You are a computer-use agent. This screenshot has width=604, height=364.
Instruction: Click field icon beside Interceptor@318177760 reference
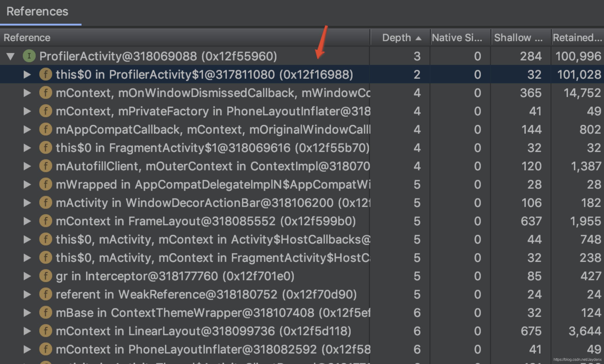[x=45, y=276]
